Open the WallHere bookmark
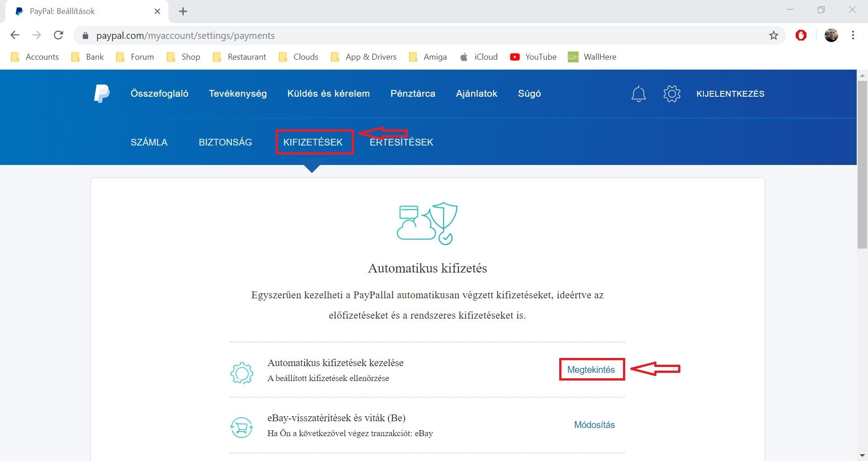This screenshot has height=461, width=868. tap(592, 57)
